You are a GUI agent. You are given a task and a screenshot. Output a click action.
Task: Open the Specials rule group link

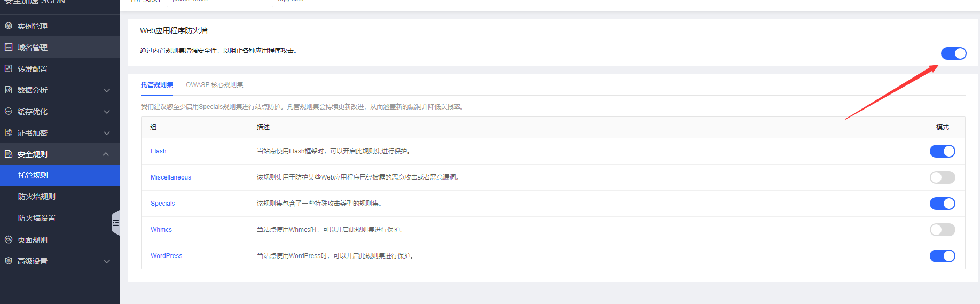pyautogui.click(x=163, y=204)
